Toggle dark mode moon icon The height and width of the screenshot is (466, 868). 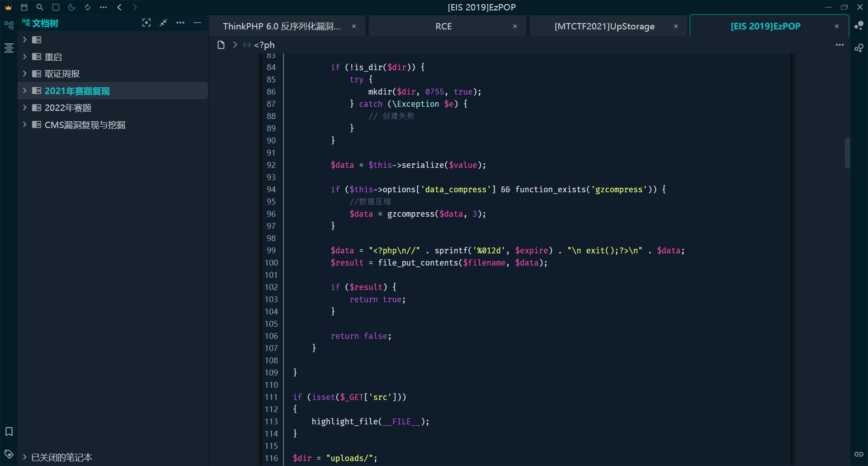pyautogui.click(x=71, y=7)
